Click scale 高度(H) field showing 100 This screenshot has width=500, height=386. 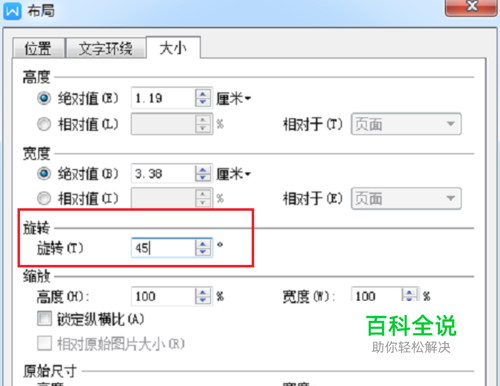[x=163, y=296]
